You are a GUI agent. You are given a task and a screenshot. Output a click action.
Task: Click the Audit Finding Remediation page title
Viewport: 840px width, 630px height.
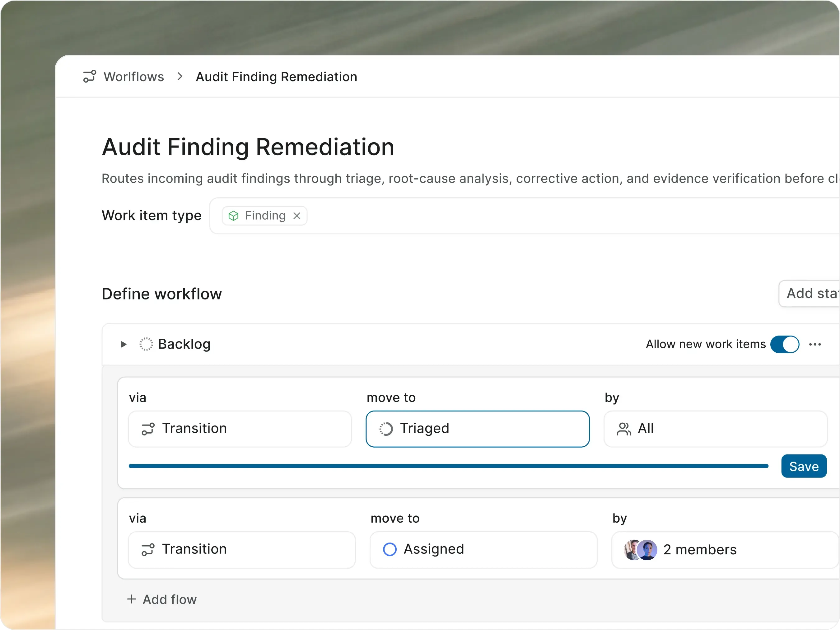tap(248, 147)
